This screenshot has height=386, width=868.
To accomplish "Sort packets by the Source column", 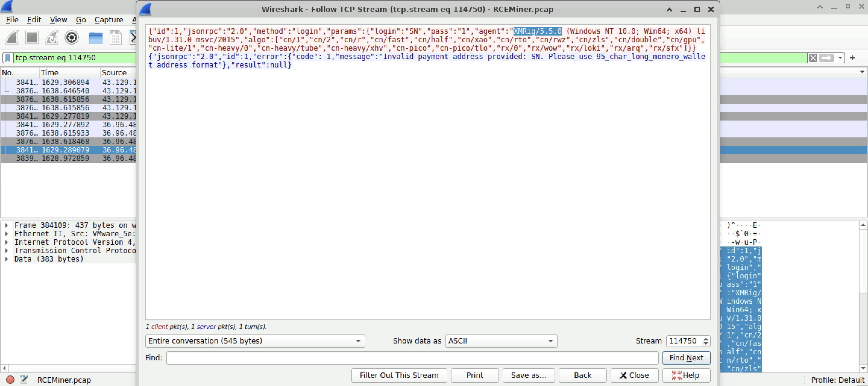I will [118, 72].
